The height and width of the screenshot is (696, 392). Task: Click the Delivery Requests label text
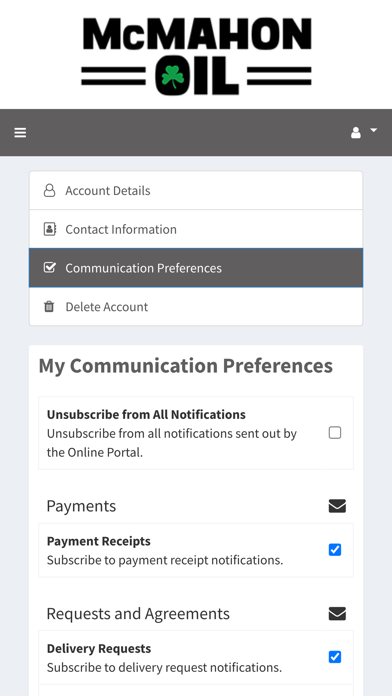[99, 649]
